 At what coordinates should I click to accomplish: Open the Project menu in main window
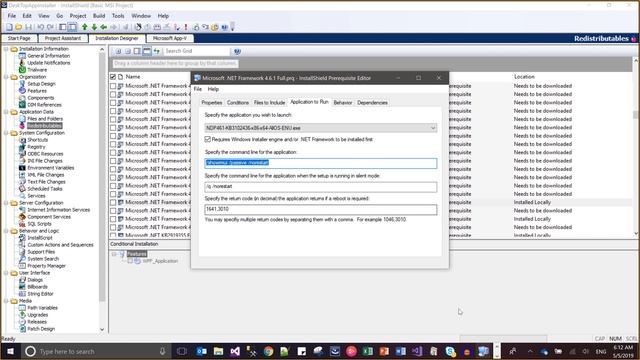[78, 16]
